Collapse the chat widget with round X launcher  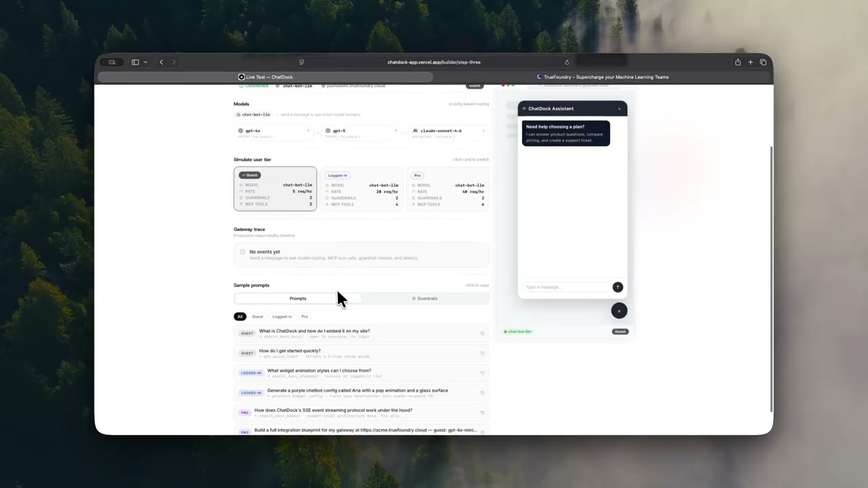[x=619, y=310]
